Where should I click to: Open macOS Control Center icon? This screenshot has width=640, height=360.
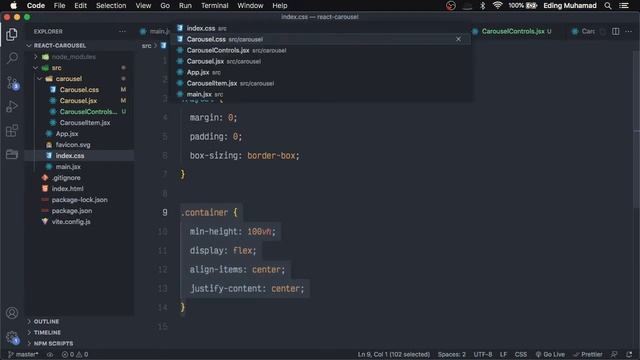point(624,6)
